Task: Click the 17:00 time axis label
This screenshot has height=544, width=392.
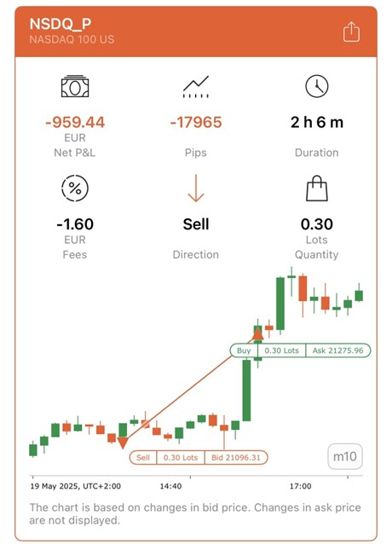Action: click(300, 486)
